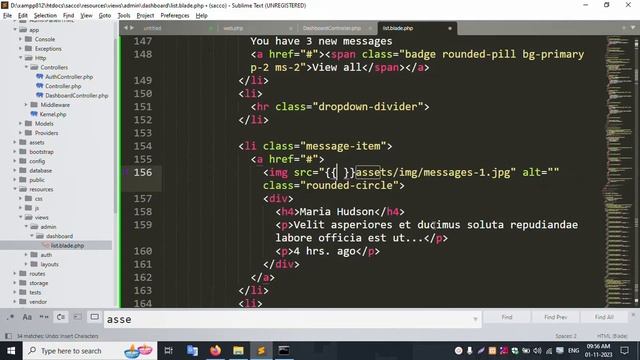Open the Find menu
Viewport: 640px width, 360px height.
68,16
